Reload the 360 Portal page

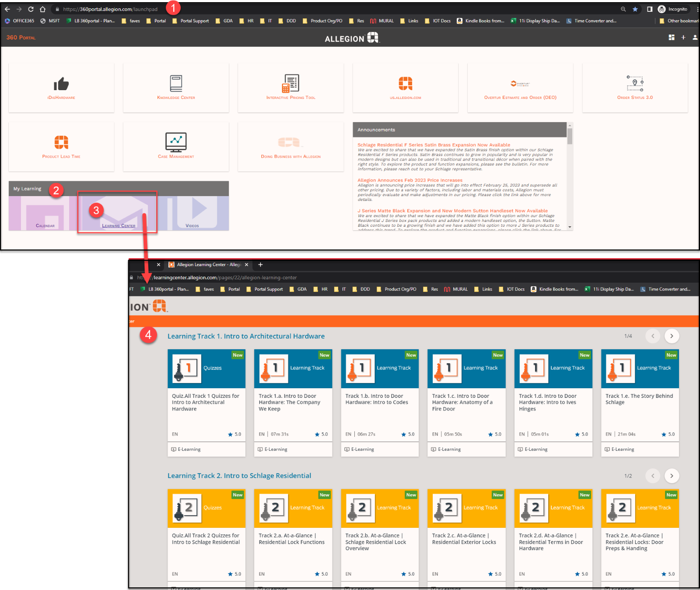(x=31, y=9)
